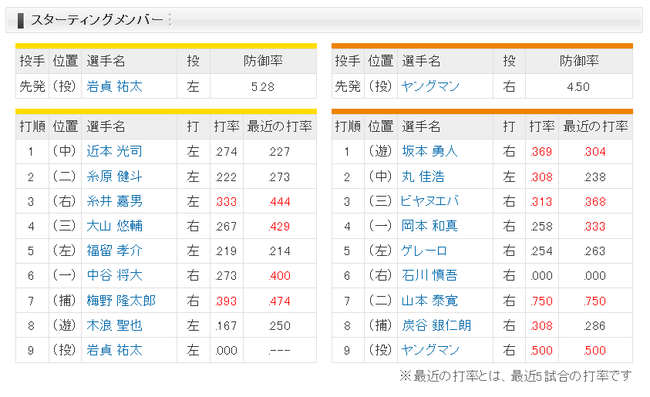Select 福留 孝介's .219 batting average
The width and height of the screenshot is (650, 397).
click(x=226, y=251)
